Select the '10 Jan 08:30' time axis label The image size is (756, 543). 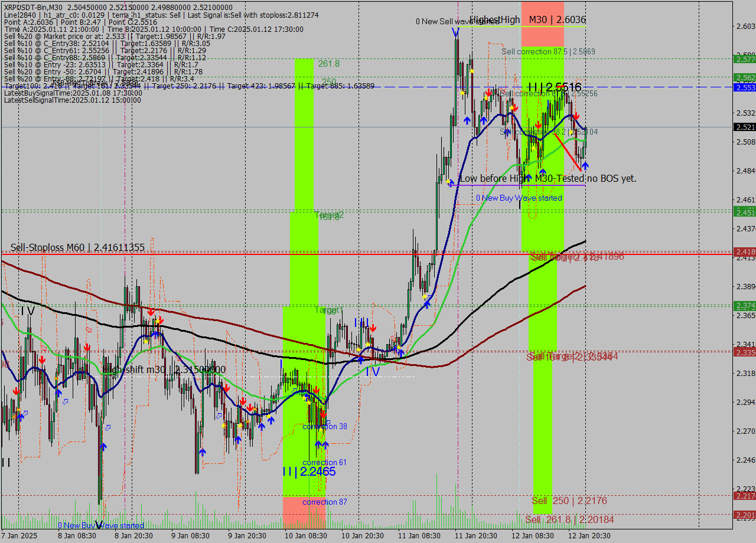coord(305,535)
